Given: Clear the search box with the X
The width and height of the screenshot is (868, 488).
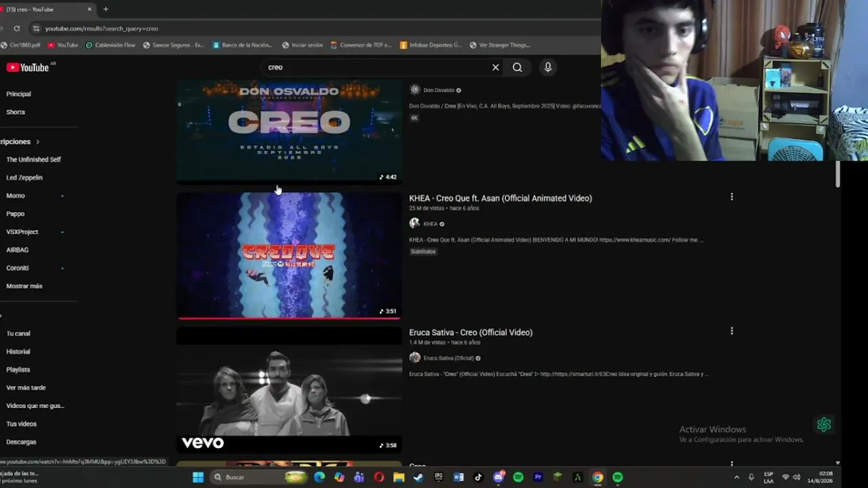Looking at the screenshot, I should [x=496, y=67].
